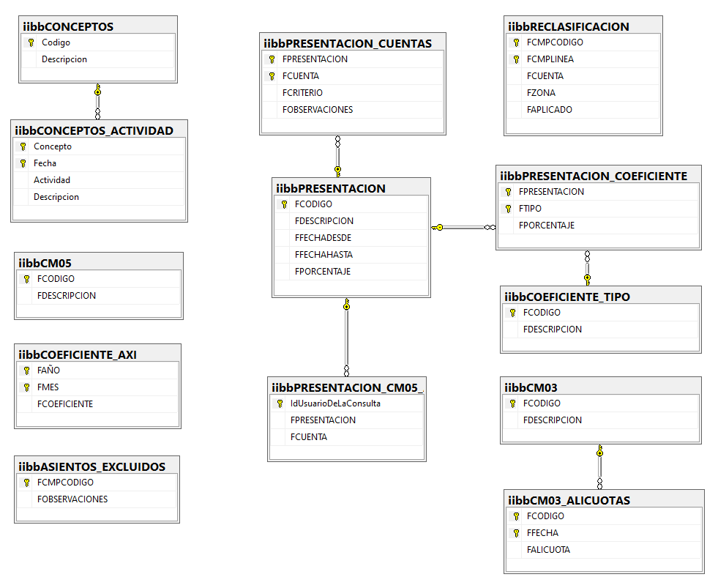
Task: Select the key icon next to FFECHA
Action: pyautogui.click(x=516, y=533)
